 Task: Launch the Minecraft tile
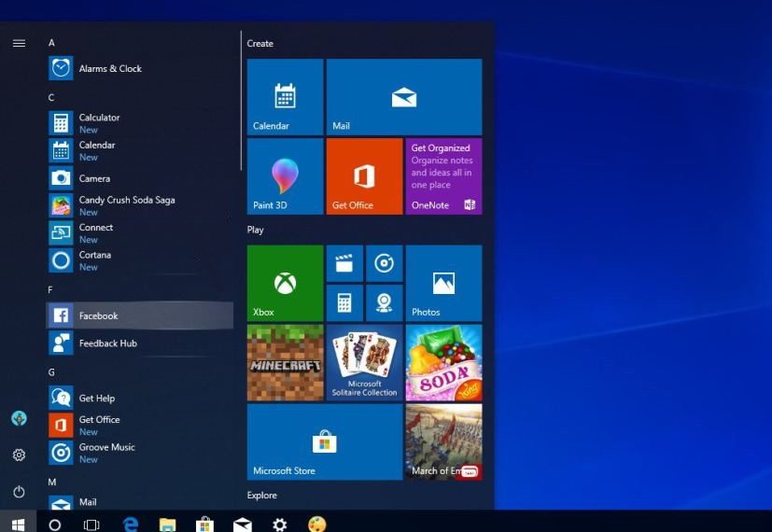click(x=285, y=362)
